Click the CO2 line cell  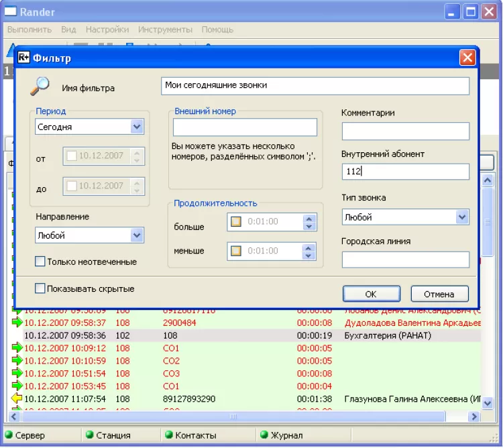pos(171,360)
